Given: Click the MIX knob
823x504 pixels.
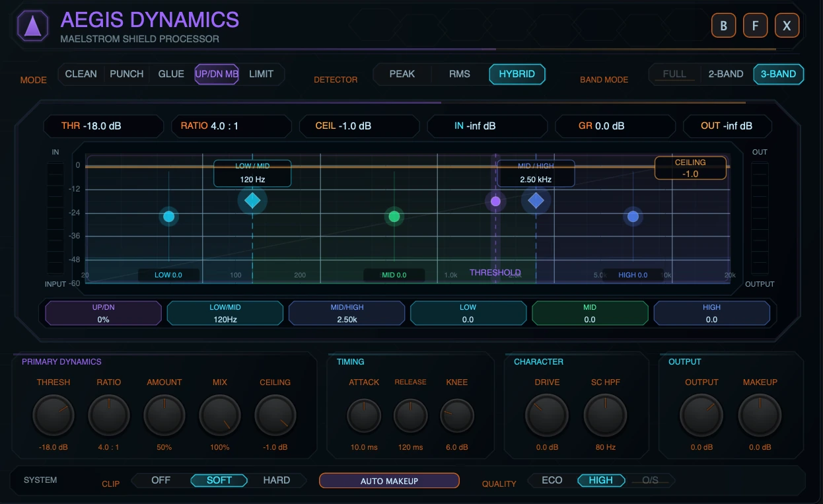Looking at the screenshot, I should (220, 415).
